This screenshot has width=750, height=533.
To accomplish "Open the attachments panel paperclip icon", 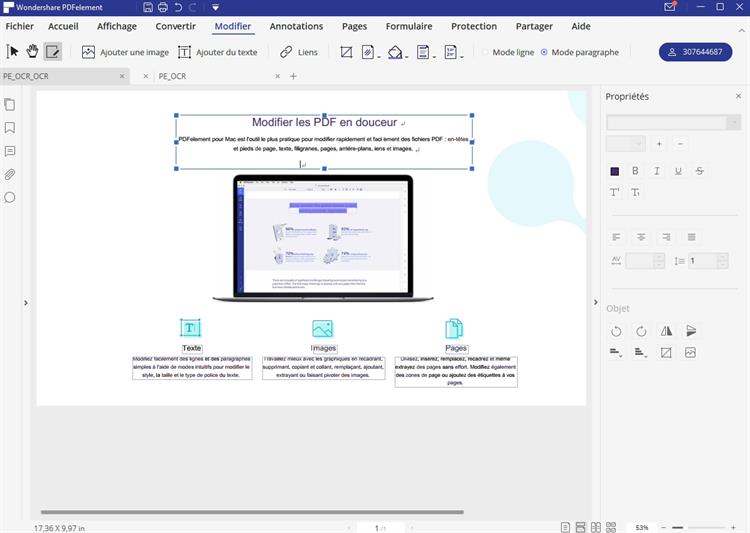I will pos(10,174).
